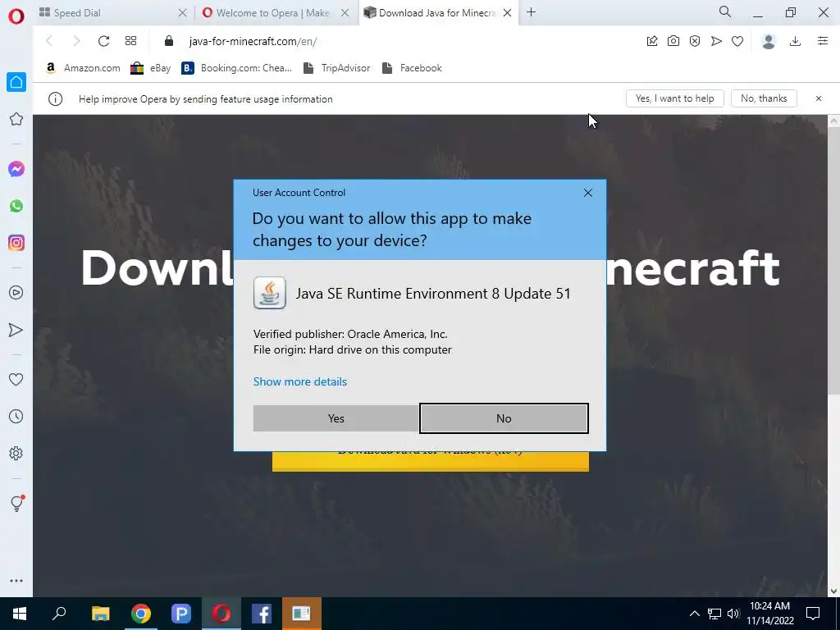The image size is (840, 630).
Task: Open Facebook bookmark
Action: (x=412, y=68)
